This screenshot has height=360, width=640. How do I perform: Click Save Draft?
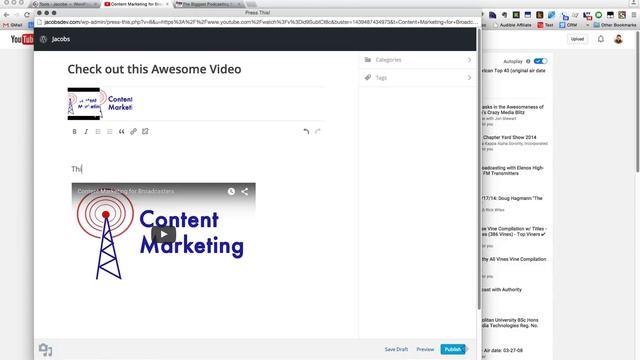pyautogui.click(x=396, y=349)
